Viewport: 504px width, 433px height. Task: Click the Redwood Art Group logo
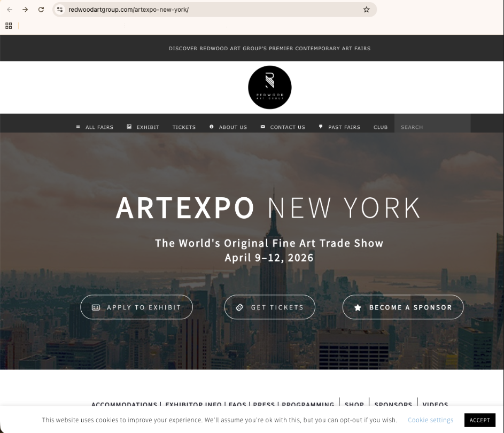click(x=269, y=88)
